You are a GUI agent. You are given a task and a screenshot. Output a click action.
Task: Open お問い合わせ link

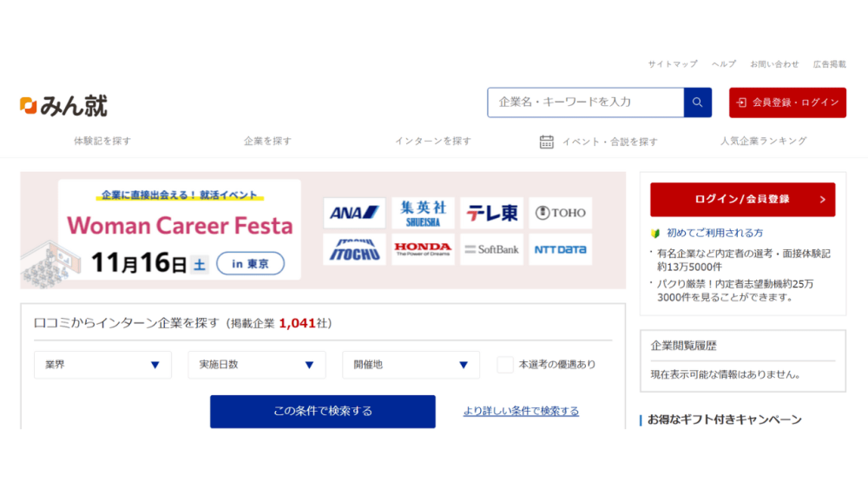pos(774,64)
